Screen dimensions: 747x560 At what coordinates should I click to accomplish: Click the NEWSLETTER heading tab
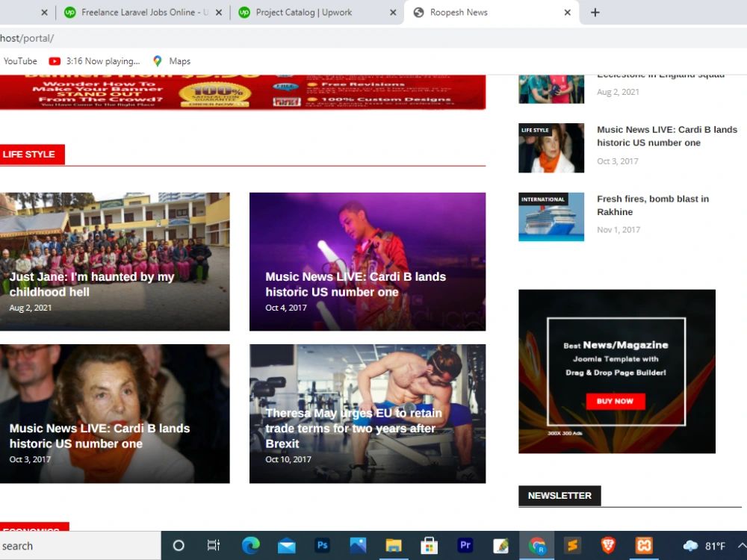click(x=560, y=496)
